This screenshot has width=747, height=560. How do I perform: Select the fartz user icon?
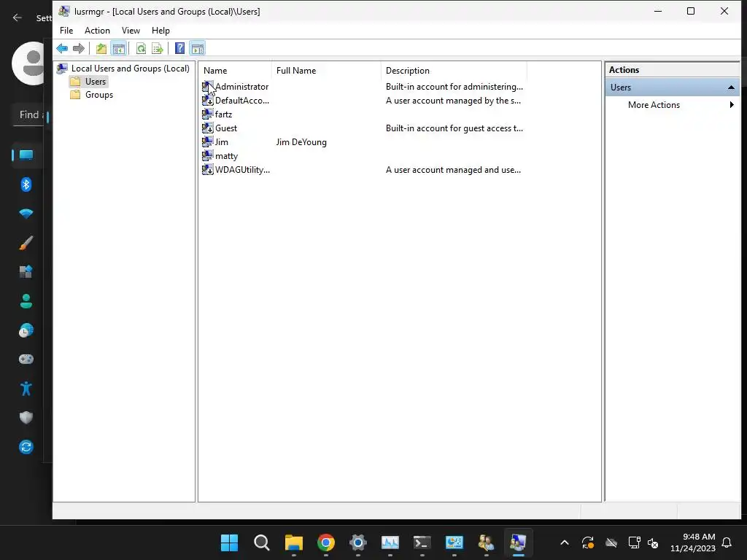tap(207, 114)
